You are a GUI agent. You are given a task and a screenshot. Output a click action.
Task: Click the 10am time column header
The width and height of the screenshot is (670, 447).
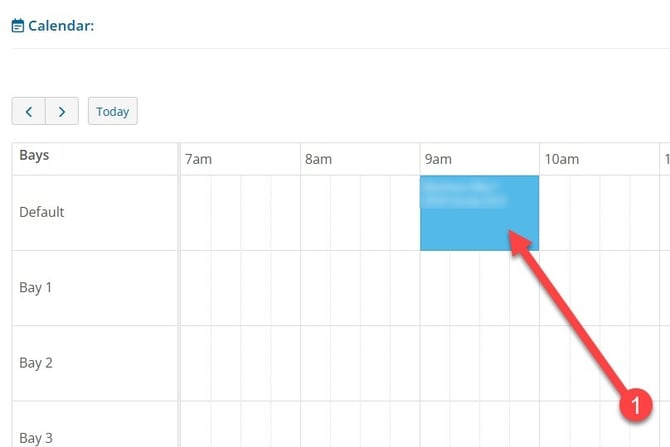click(561, 159)
